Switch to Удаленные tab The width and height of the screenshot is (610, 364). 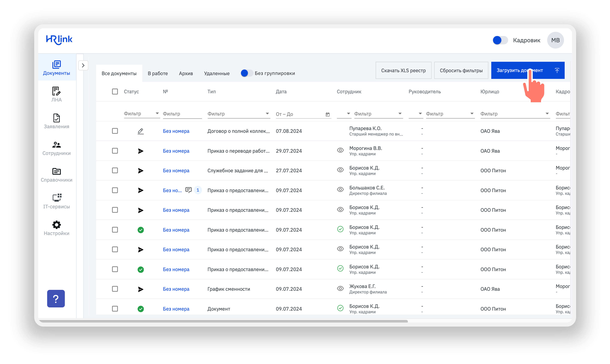coord(217,73)
